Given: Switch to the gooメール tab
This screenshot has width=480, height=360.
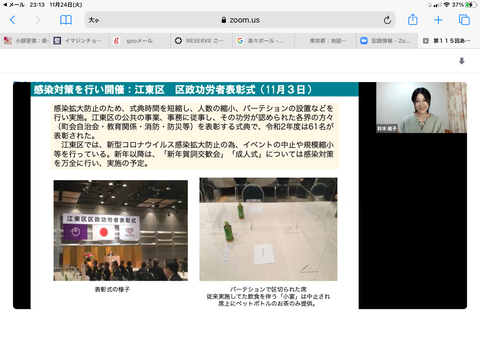Looking at the screenshot, I should pyautogui.click(x=140, y=41).
